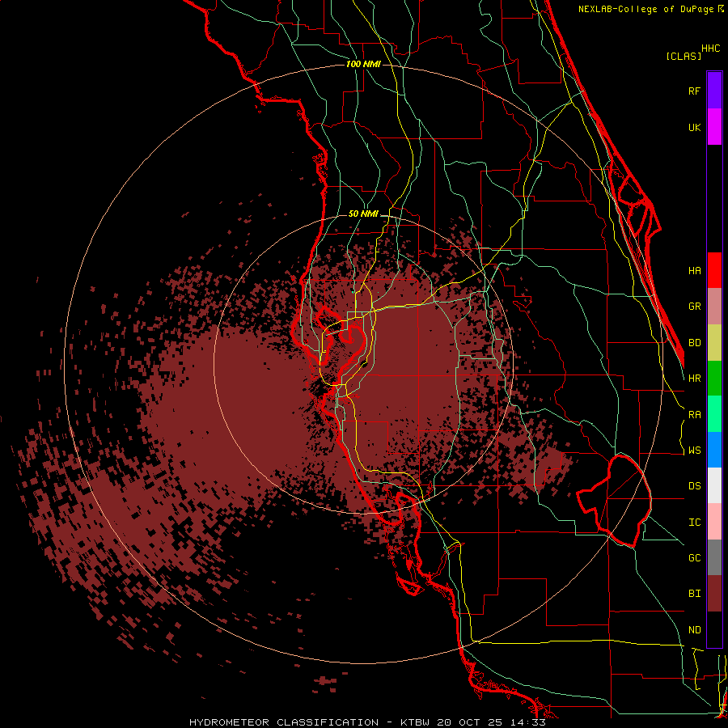728x728 pixels.
Task: Click the RF purple legend swatch
Action: [x=714, y=91]
